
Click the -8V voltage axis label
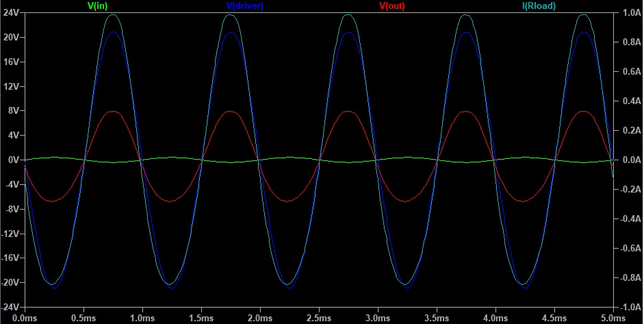point(12,209)
